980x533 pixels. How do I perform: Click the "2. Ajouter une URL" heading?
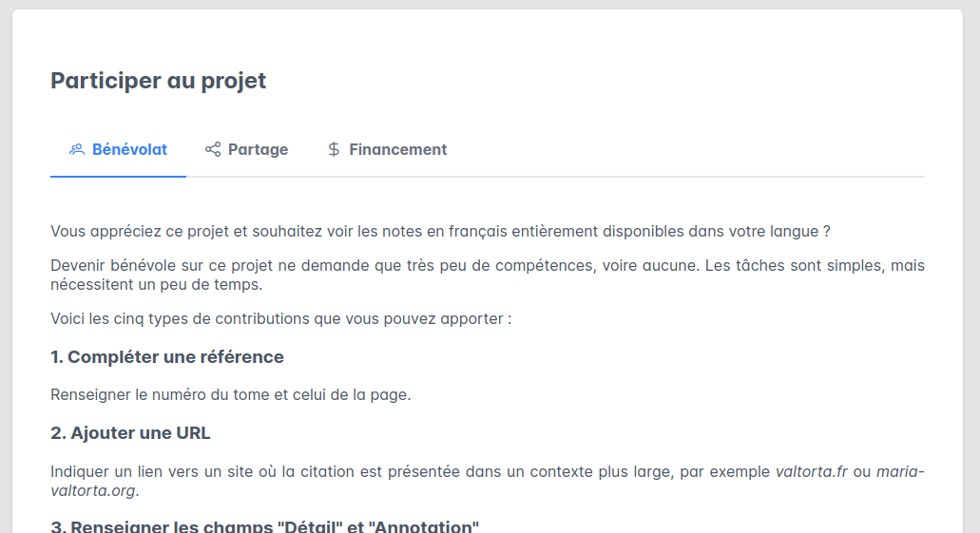[130, 433]
